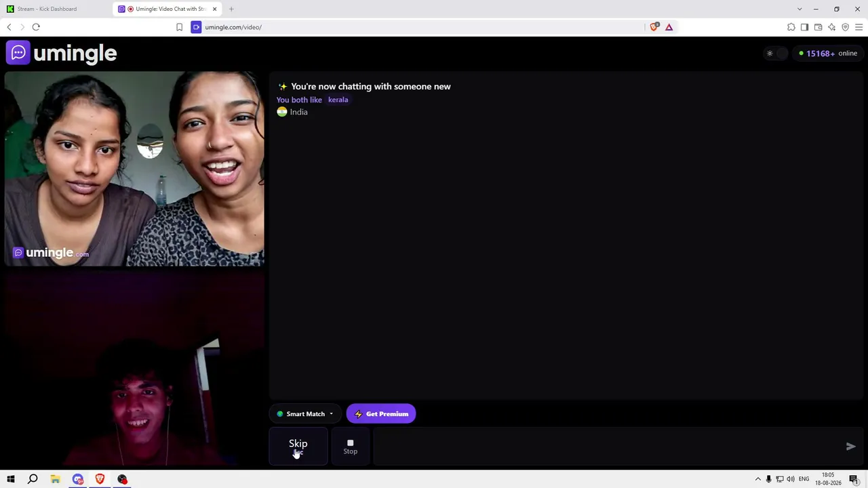868x488 pixels.
Task: Open File Explorer from taskbar
Action: click(55, 479)
